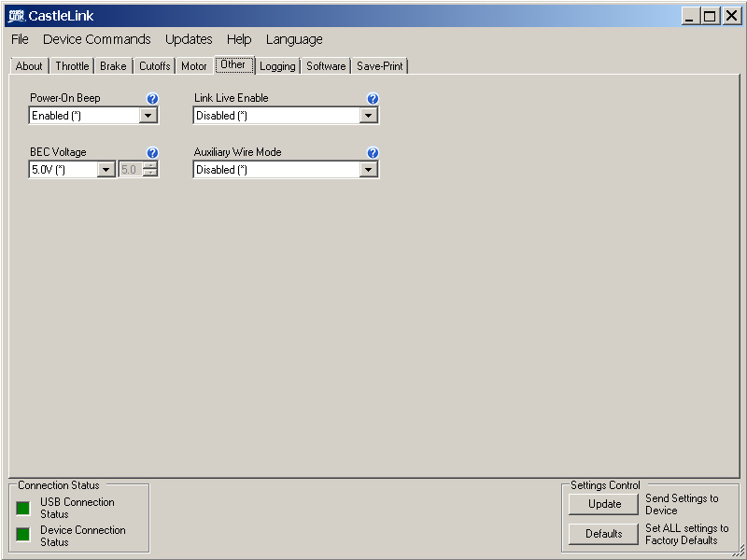Click the BEC Voltage custom value field
This screenshot has width=747, height=560.
(130, 170)
